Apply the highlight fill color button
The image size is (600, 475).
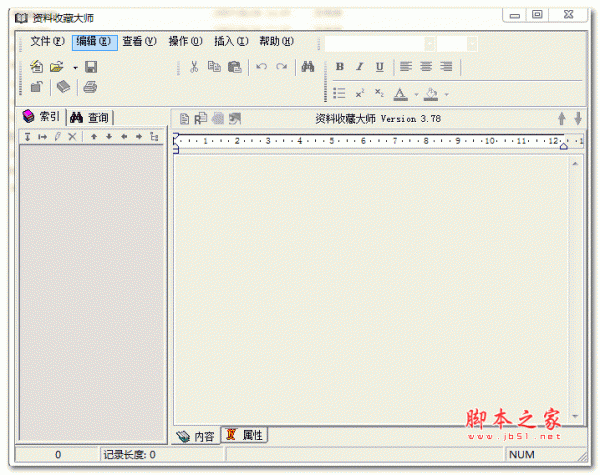pyautogui.click(x=430, y=94)
